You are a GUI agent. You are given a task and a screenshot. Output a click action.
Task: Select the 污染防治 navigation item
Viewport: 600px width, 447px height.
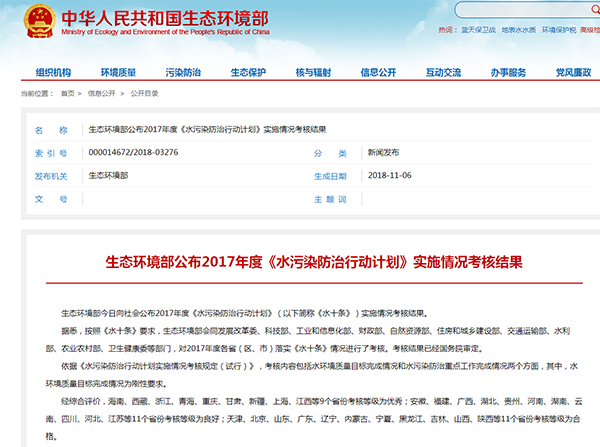point(183,73)
